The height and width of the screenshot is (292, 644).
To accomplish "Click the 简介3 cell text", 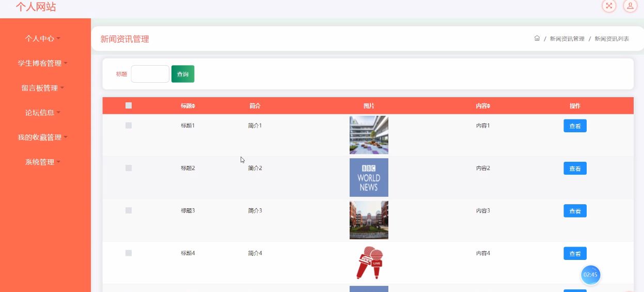I will (255, 210).
